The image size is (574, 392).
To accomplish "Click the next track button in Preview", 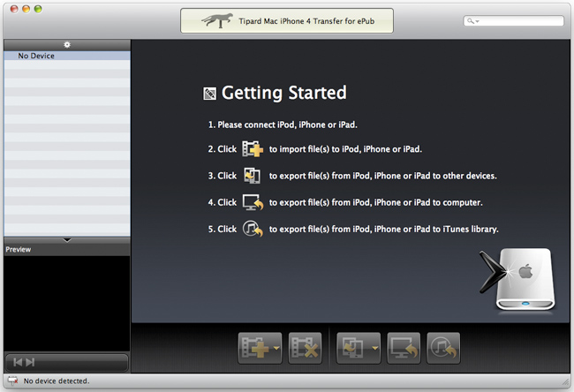I will coord(30,362).
